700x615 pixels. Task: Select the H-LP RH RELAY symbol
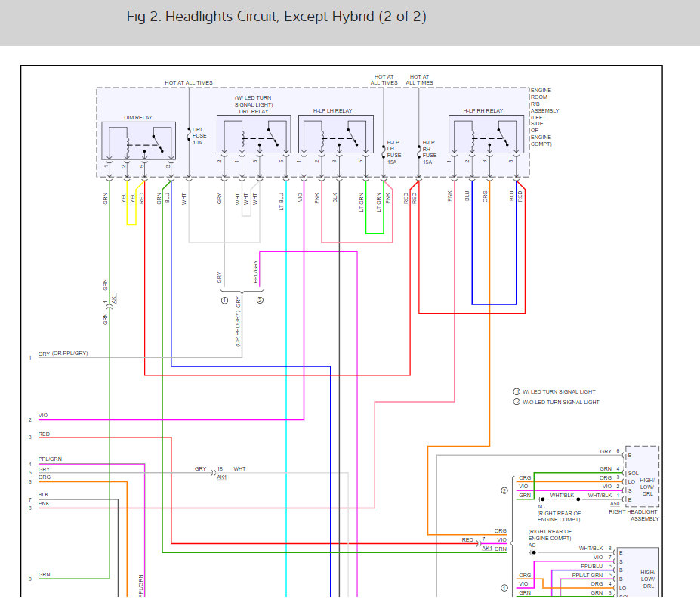[x=486, y=134]
